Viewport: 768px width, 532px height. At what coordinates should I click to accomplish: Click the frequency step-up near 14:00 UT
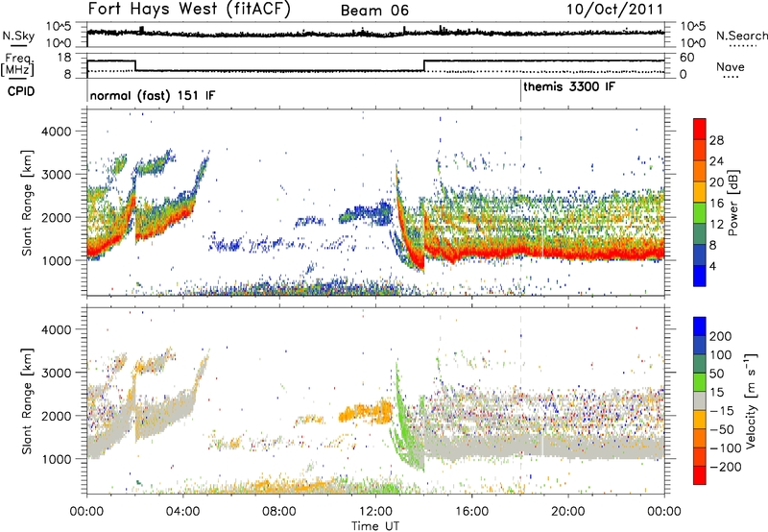tap(424, 65)
